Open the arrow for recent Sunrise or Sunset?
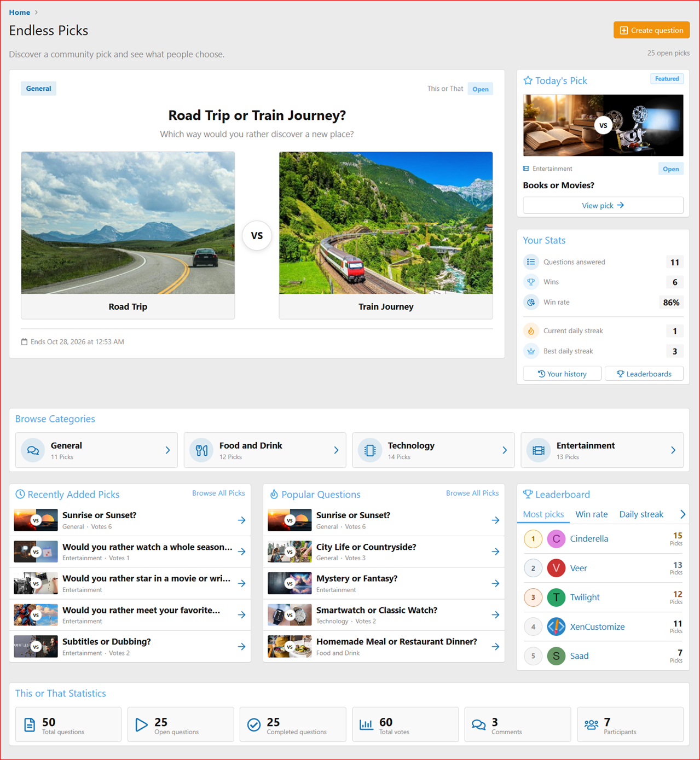This screenshot has width=700, height=760. [241, 520]
